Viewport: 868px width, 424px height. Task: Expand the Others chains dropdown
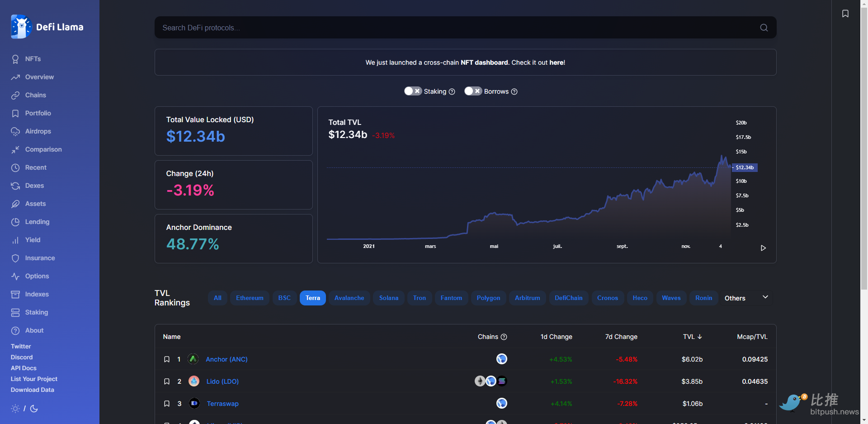coord(746,298)
